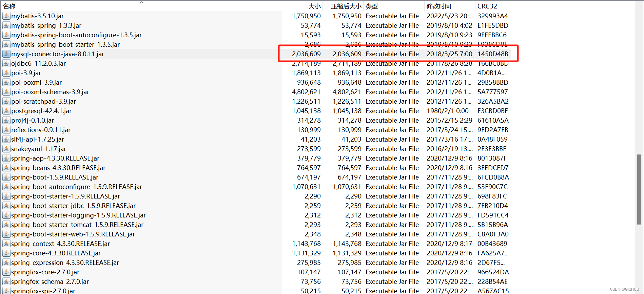Click the jar icon of spring-context-4.3.30.RELEASE.jar

point(6,244)
